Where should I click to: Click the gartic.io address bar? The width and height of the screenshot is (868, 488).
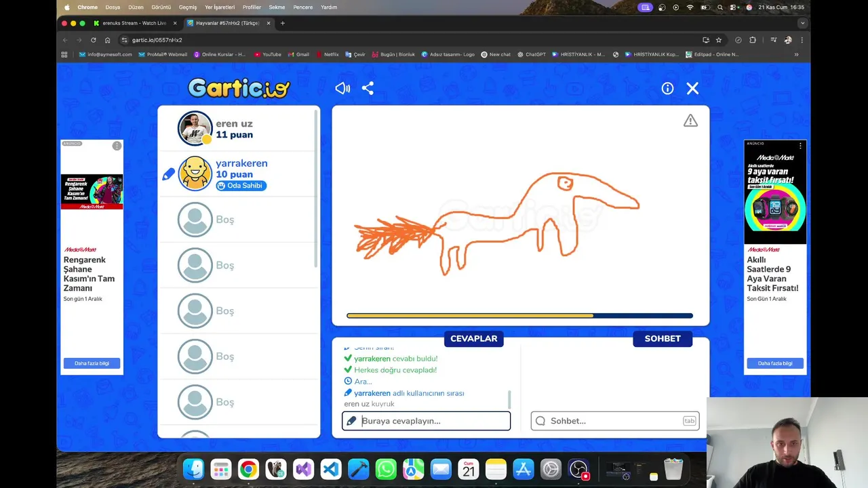coord(407,40)
